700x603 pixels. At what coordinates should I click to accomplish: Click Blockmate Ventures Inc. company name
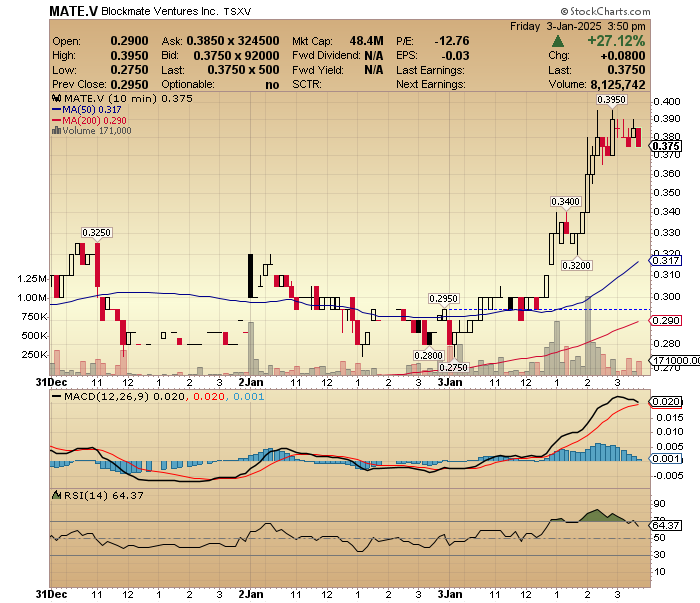(x=160, y=11)
